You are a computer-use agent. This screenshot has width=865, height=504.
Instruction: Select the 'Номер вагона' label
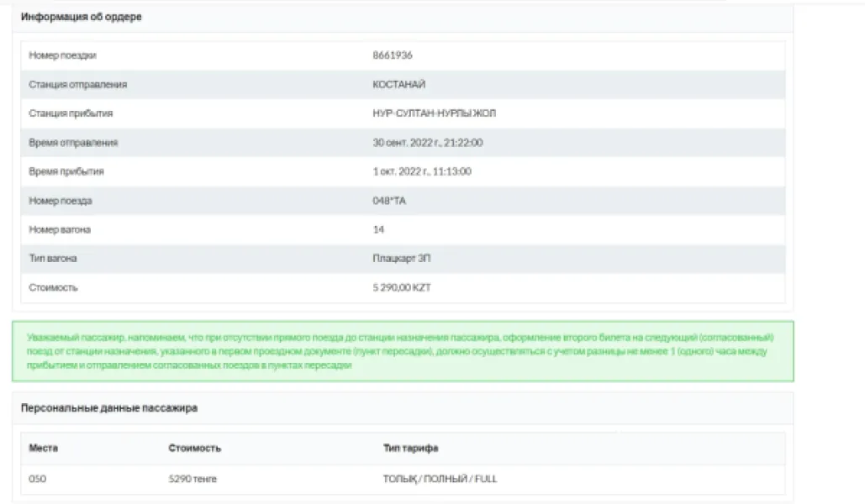click(60, 229)
